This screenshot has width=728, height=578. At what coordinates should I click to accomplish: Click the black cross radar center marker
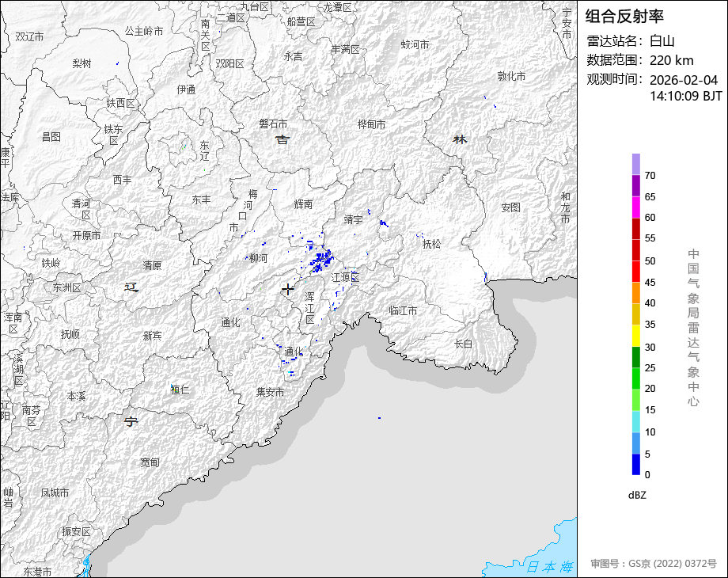click(288, 290)
